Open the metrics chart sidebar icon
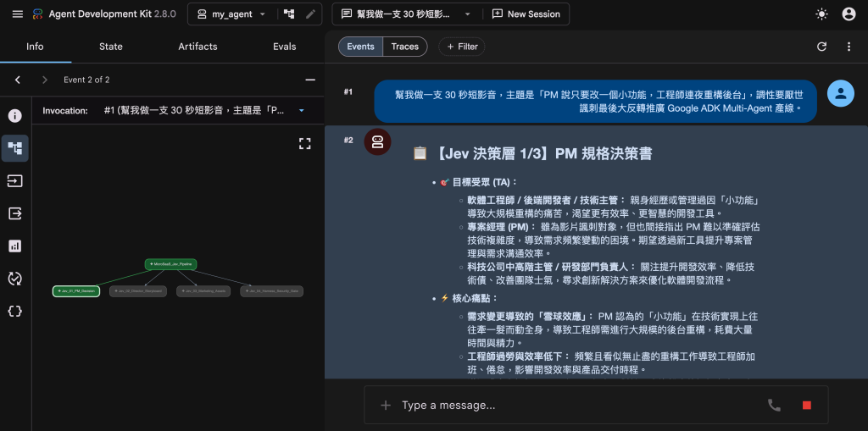 pos(15,246)
